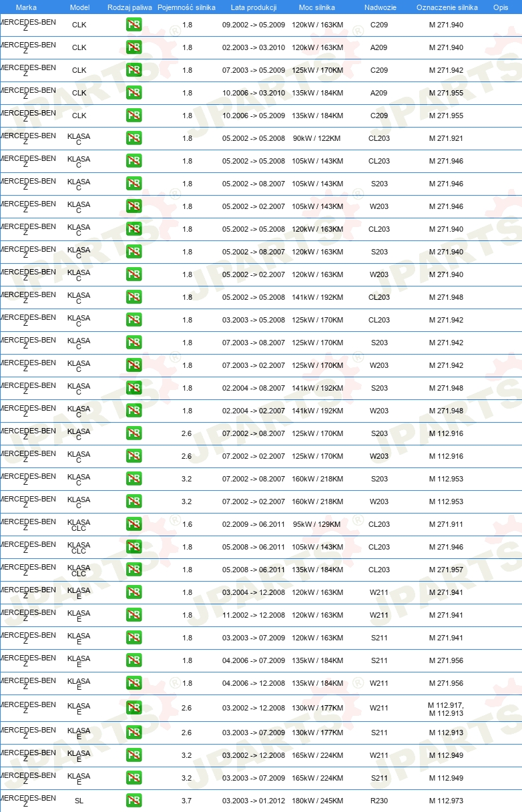Click the petrol icon in the CLK C209 M 271.940 row

pyautogui.click(x=134, y=25)
